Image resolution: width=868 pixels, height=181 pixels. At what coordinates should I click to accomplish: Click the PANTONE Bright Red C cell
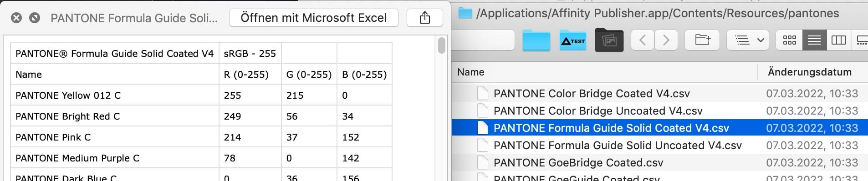pos(115,116)
